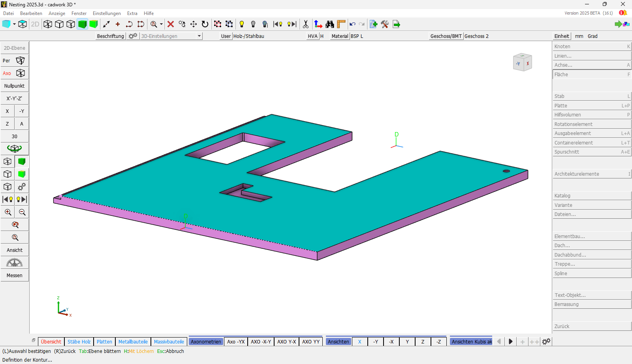Viewport: 632px width, 364px height.
Task: Click the previous lightbulb visibility icon in toolbar
Action: (278, 24)
